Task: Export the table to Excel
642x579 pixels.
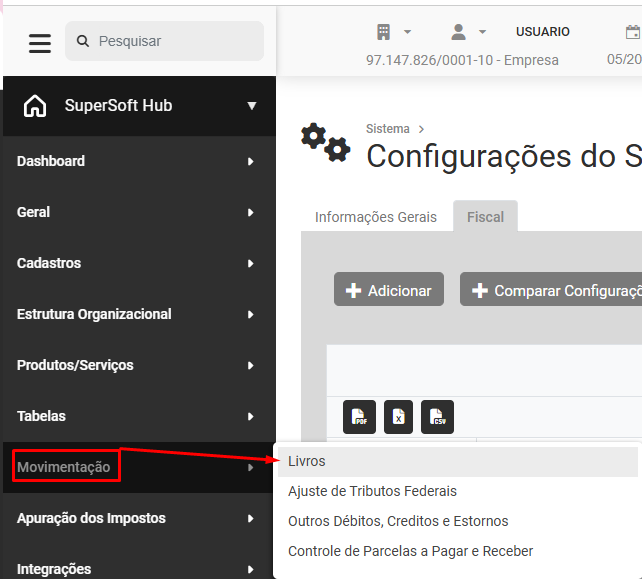Action: 398,417
